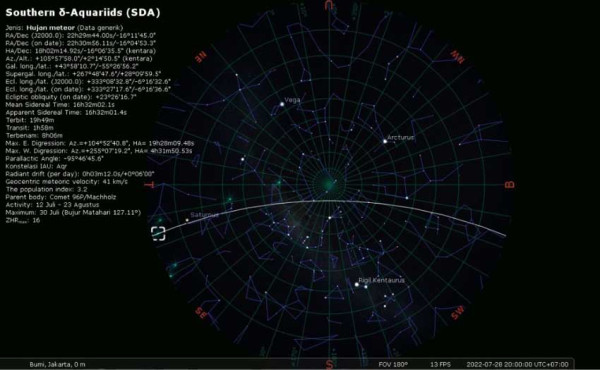Click "Activity: 12 Juli - 23 Agustus" line
Image resolution: width=600 pixels, height=370 pixels.
click(x=52, y=205)
